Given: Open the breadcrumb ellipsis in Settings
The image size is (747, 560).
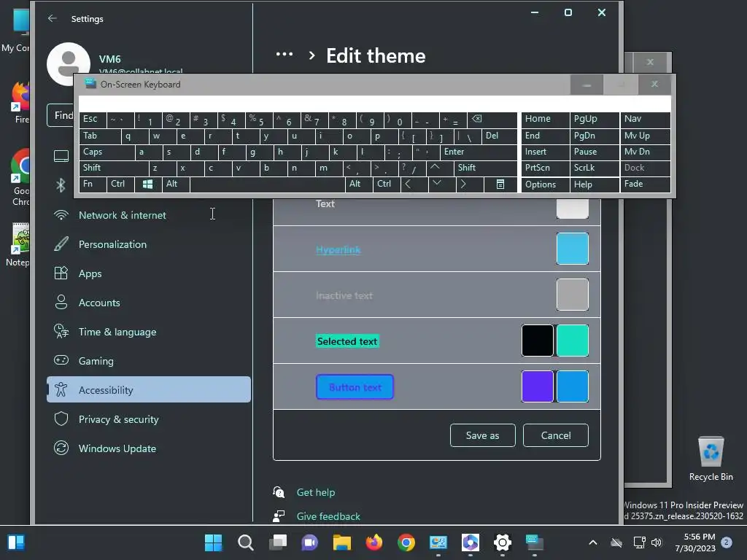Looking at the screenshot, I should point(285,55).
